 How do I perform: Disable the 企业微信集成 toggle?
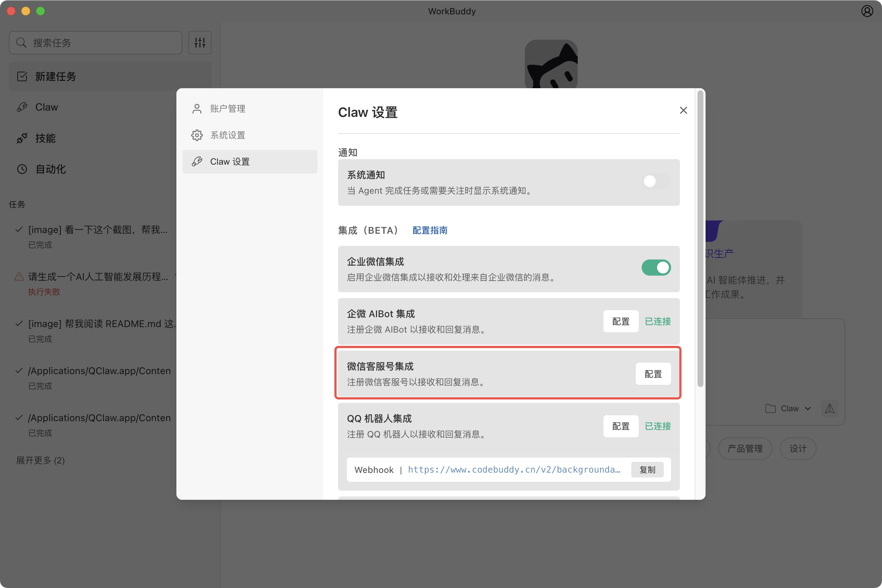pos(656,268)
